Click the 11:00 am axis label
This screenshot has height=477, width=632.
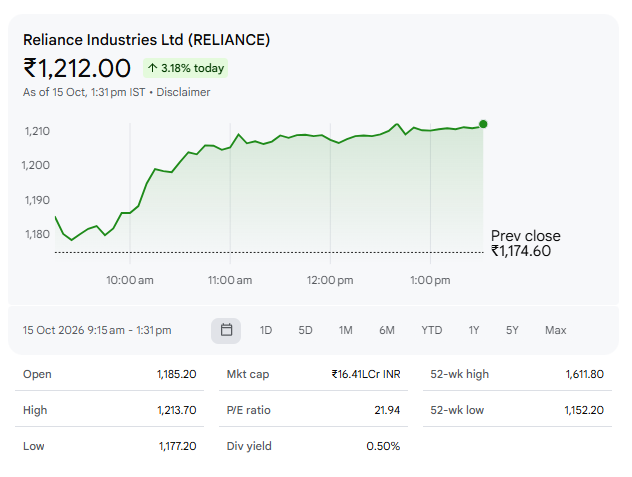[230, 280]
